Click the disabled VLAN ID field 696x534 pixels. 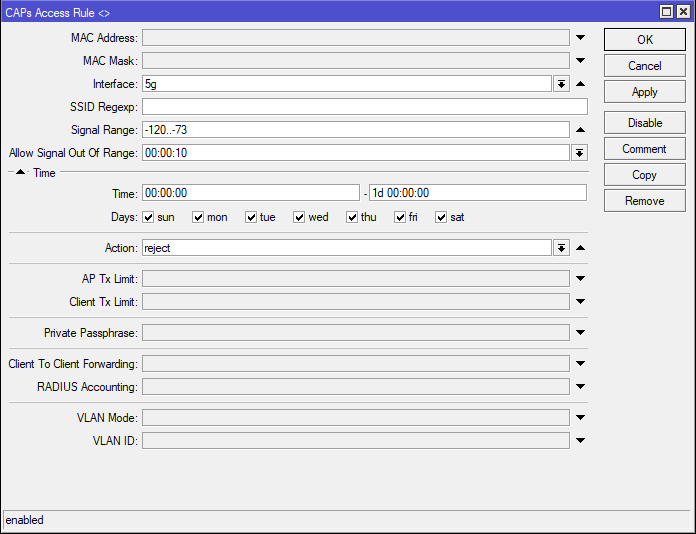[356, 441]
